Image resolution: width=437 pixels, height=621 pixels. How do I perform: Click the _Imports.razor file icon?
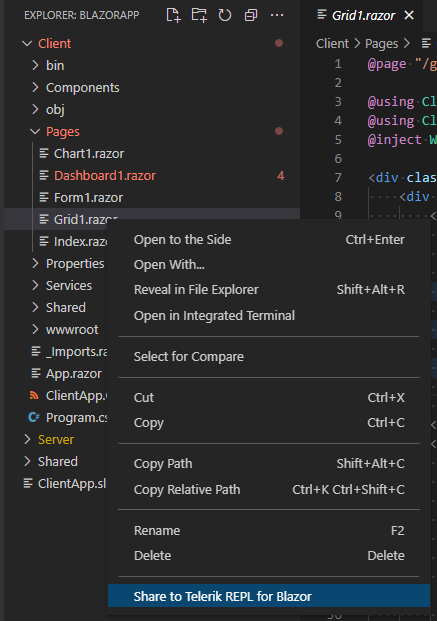(36, 351)
